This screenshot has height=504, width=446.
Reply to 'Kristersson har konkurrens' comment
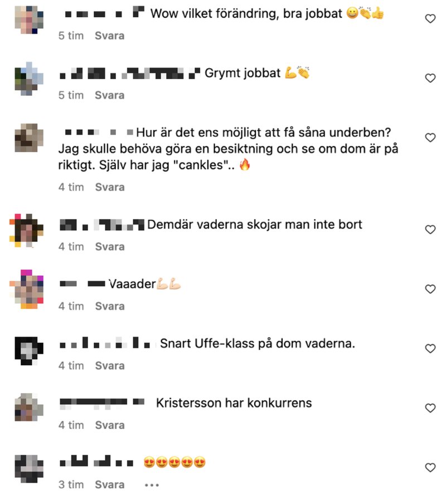pos(110,425)
